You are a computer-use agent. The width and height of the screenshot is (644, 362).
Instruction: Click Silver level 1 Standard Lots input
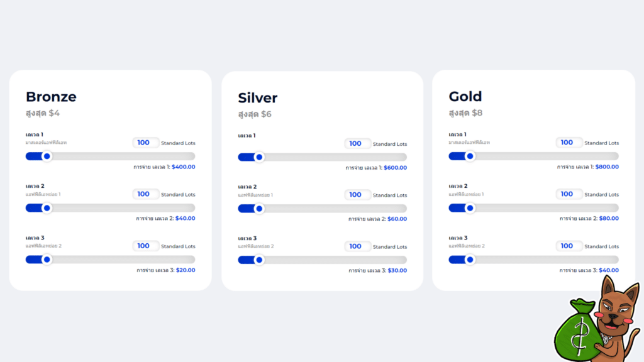(x=356, y=143)
